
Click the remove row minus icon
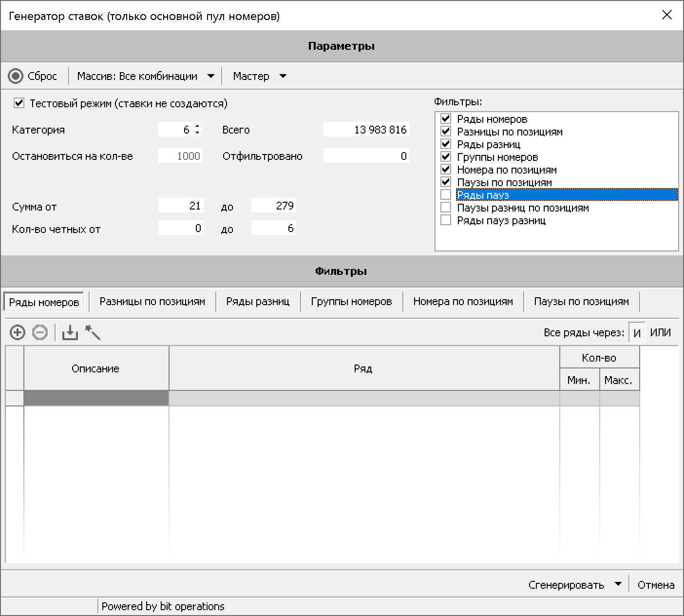tap(40, 333)
